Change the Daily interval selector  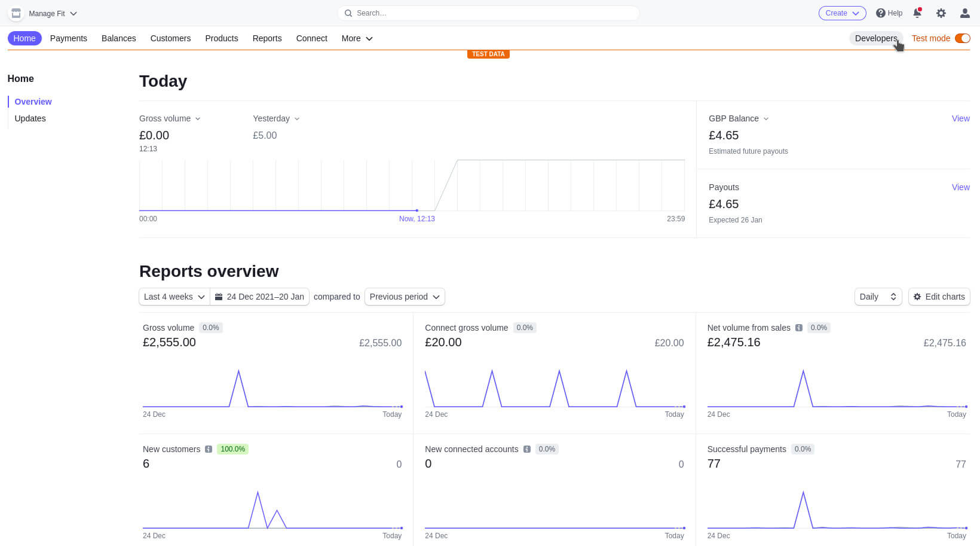click(x=878, y=297)
